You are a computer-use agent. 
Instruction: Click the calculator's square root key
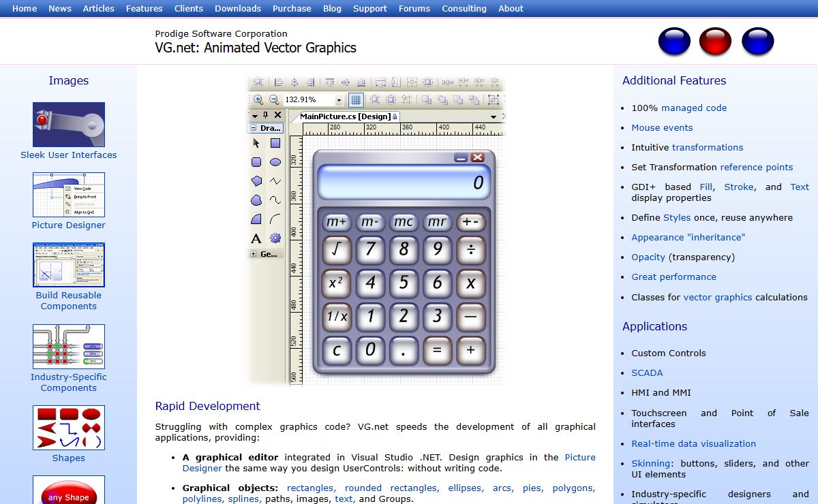[x=337, y=250]
